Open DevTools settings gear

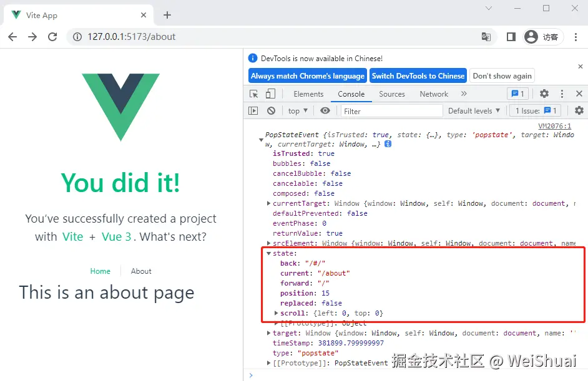[544, 94]
